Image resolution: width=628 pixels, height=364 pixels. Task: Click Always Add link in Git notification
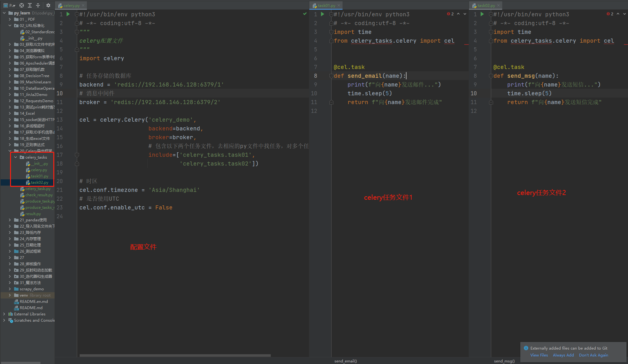(563, 355)
